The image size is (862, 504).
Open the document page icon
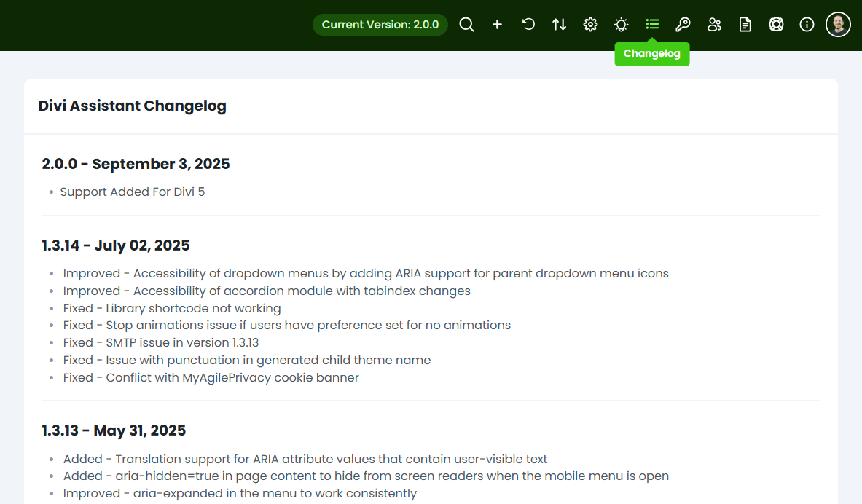pyautogui.click(x=745, y=25)
